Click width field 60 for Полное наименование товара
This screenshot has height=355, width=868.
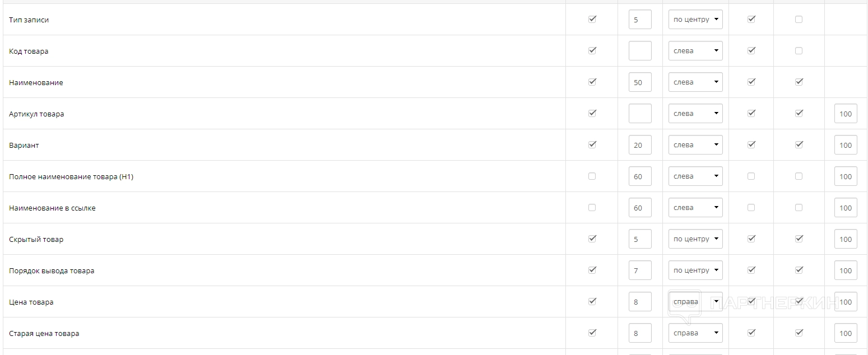coord(640,176)
